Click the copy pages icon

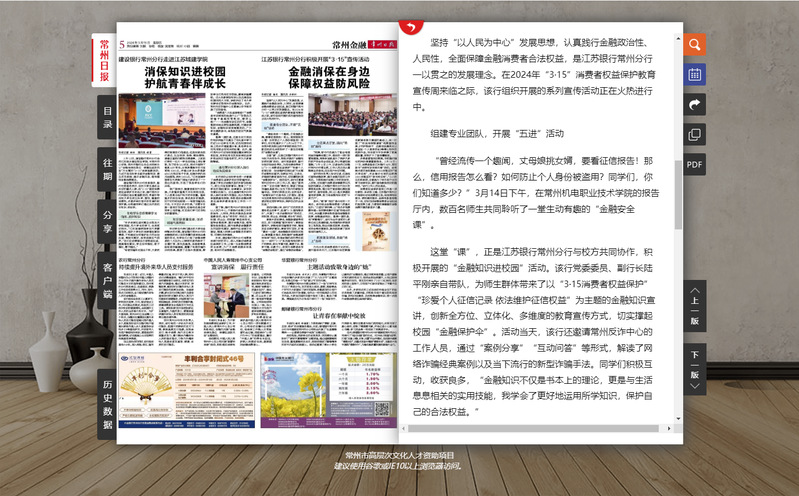coord(695,134)
